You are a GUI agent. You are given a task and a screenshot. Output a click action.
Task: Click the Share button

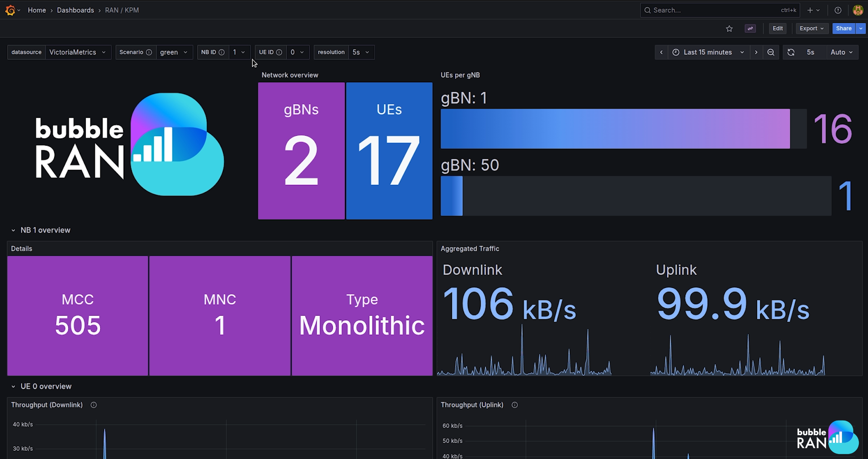(x=843, y=29)
